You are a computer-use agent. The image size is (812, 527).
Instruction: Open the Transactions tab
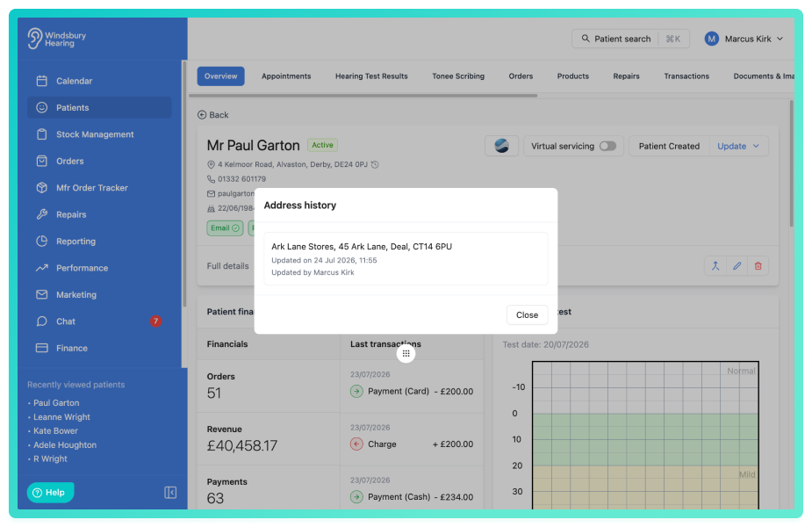tap(686, 76)
